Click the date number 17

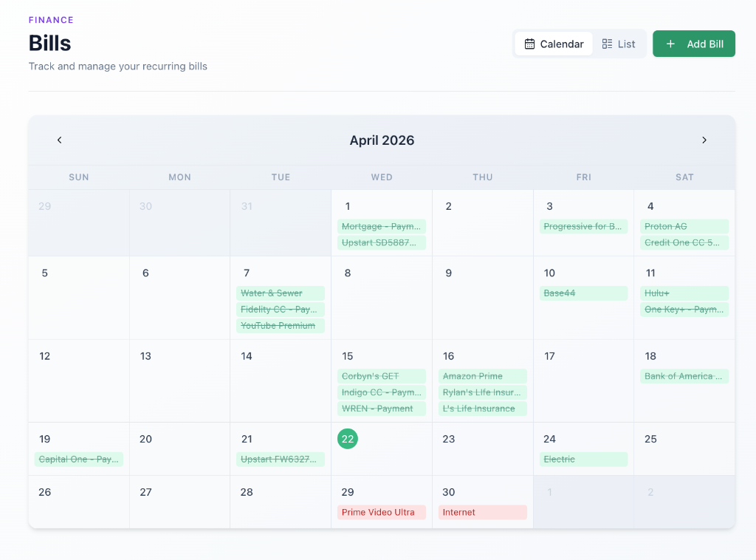549,356
